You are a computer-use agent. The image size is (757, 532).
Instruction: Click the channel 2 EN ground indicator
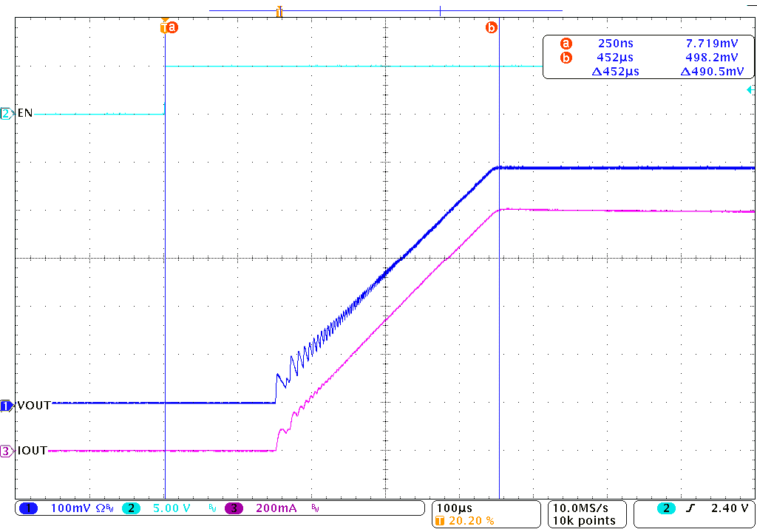[7, 114]
